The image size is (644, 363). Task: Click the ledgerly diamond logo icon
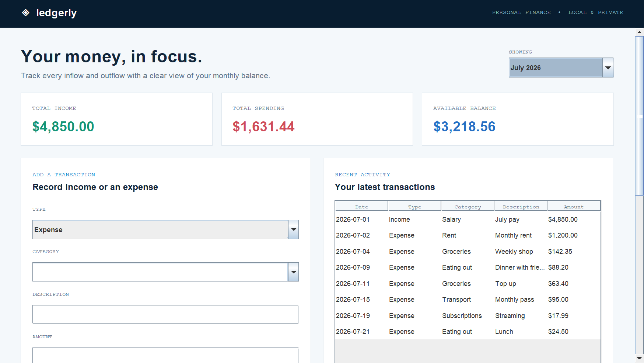(25, 13)
